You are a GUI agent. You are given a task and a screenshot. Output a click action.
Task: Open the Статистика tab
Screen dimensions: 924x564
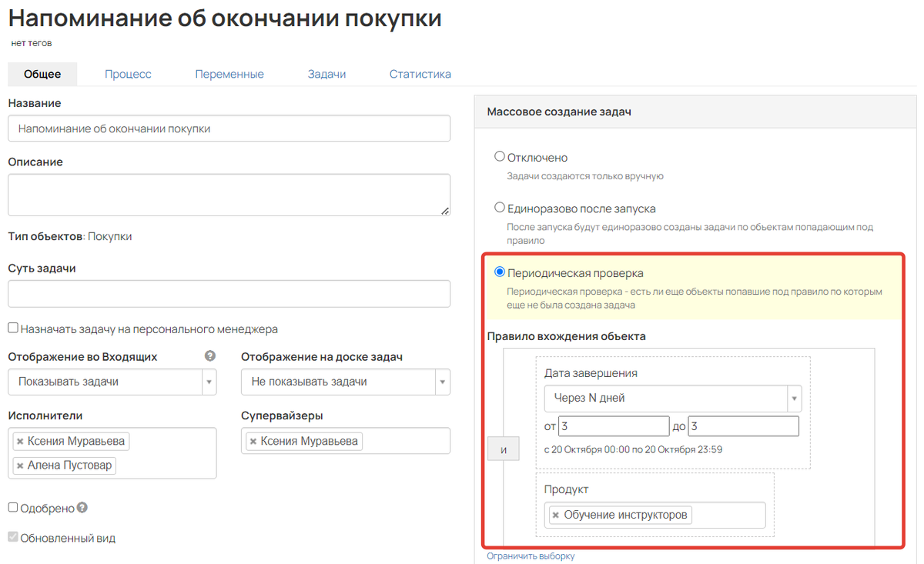point(420,75)
